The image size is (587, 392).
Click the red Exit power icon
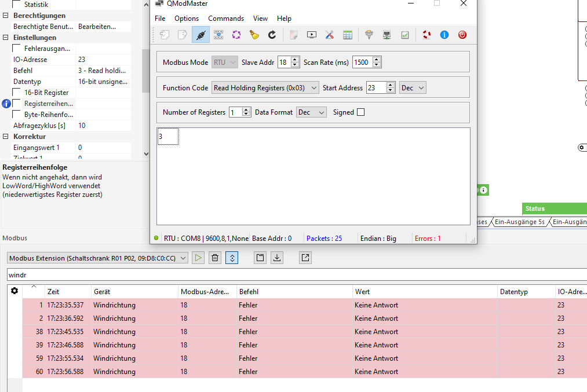pos(462,35)
